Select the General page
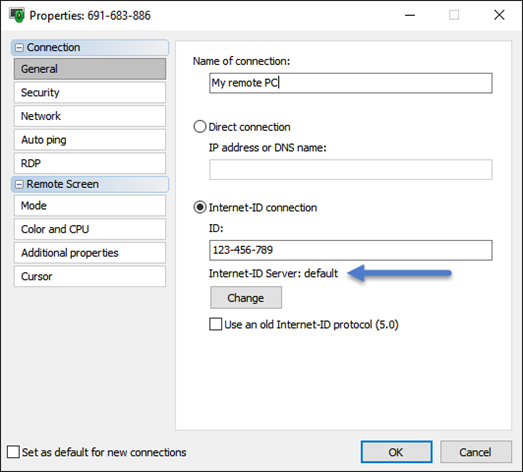 click(90, 69)
